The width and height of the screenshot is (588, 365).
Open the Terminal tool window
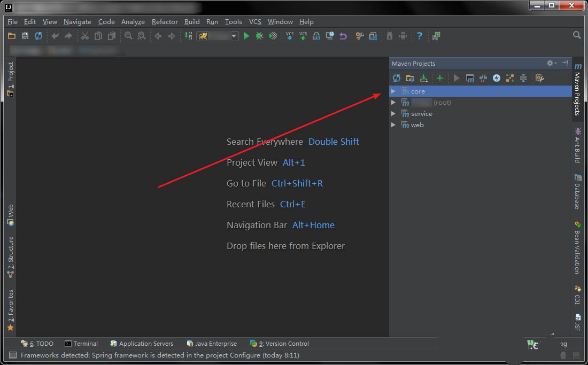81,344
